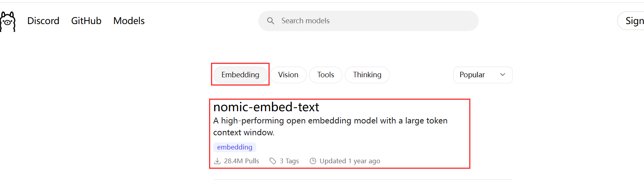Click the clock icon beside Updated
Screen dimensions: 644x183
[x=313, y=161]
